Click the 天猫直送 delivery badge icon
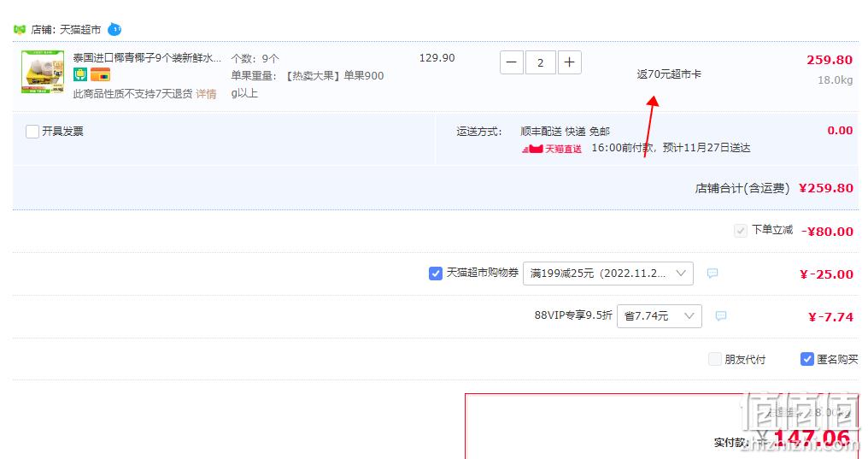868x459 pixels. (x=551, y=149)
